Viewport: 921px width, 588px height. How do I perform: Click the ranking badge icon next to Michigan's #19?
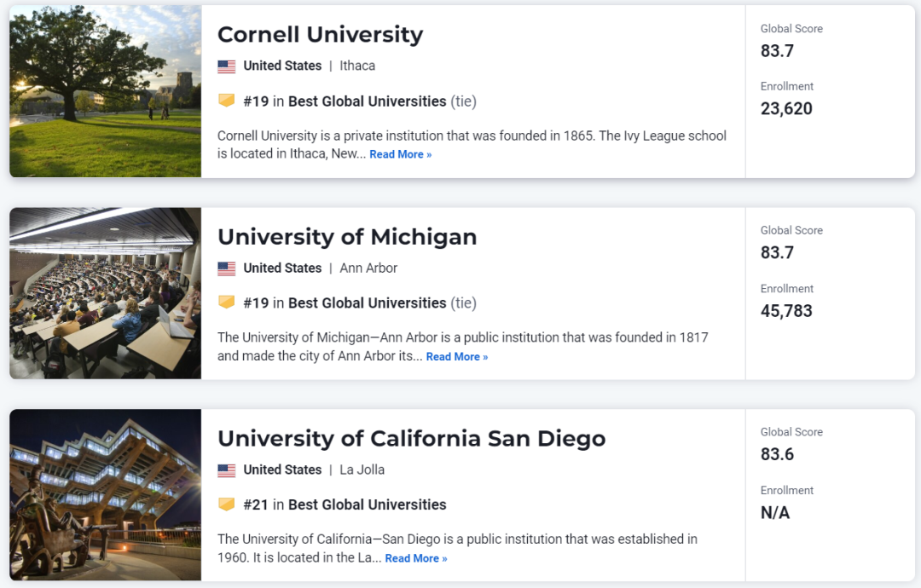click(227, 303)
